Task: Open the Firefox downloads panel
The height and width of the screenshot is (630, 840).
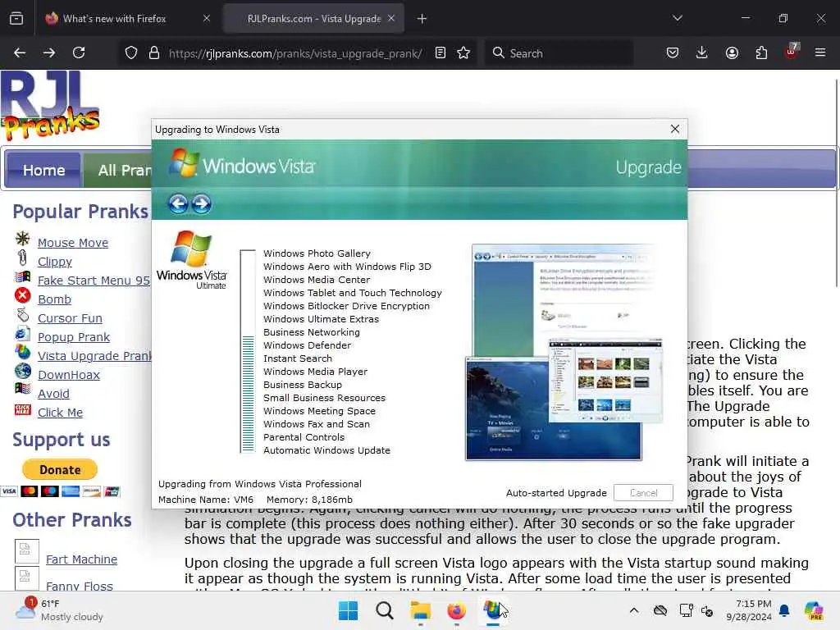Action: pos(702,52)
